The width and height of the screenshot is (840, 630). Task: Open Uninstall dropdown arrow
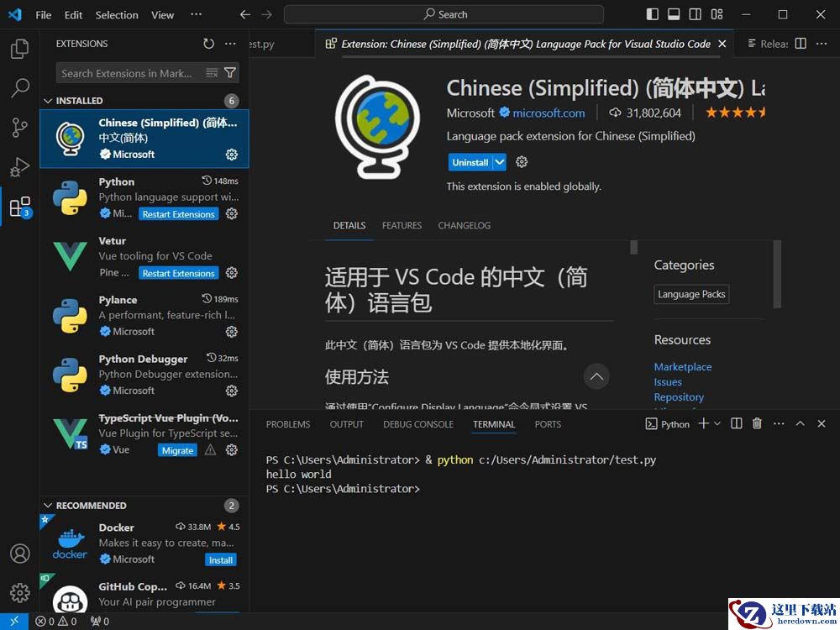tap(499, 162)
